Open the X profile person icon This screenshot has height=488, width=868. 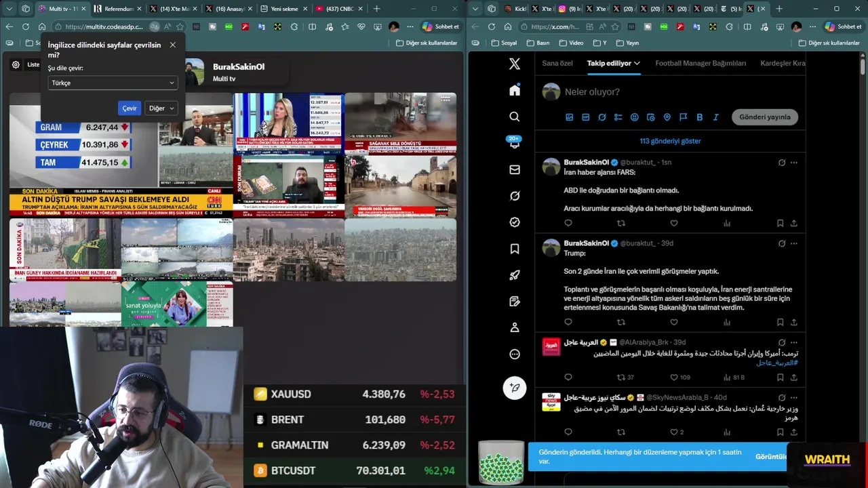515,327
